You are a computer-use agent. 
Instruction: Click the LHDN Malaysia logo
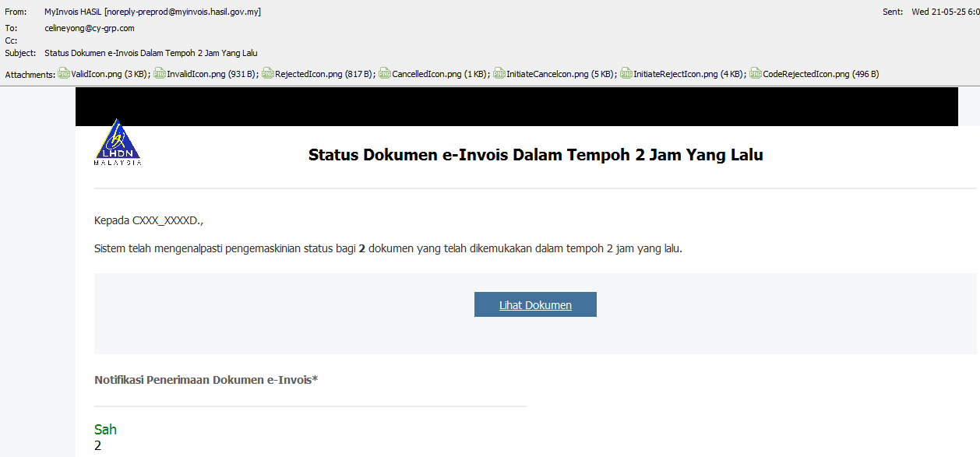117,142
